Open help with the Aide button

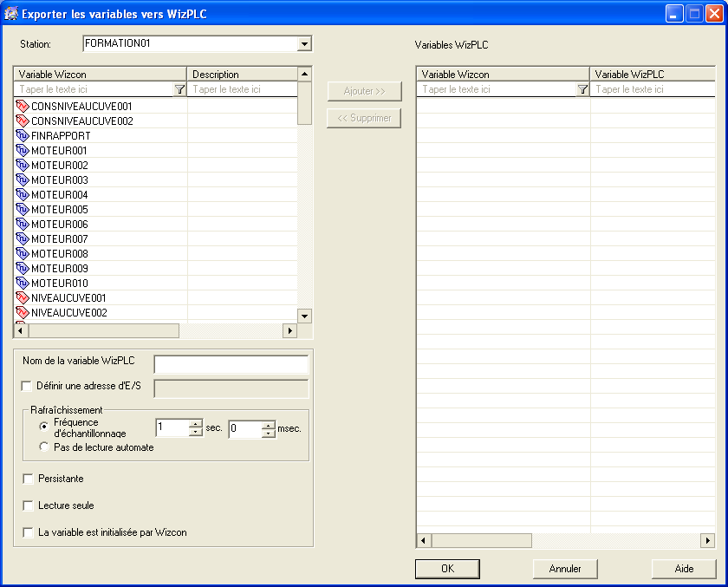[684, 569]
